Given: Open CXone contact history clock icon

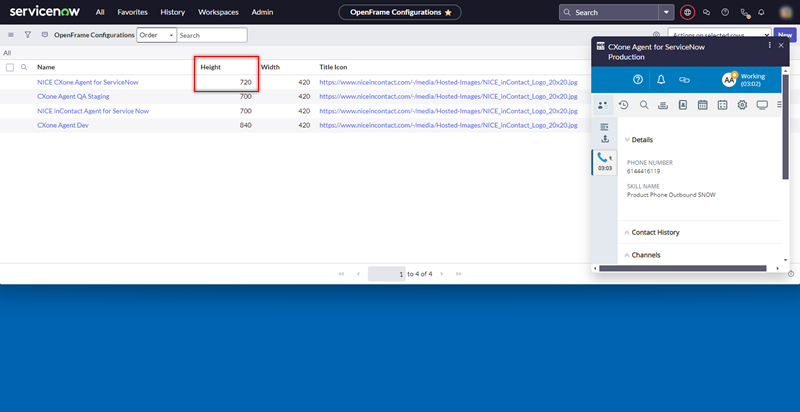Looking at the screenshot, I should (623, 105).
